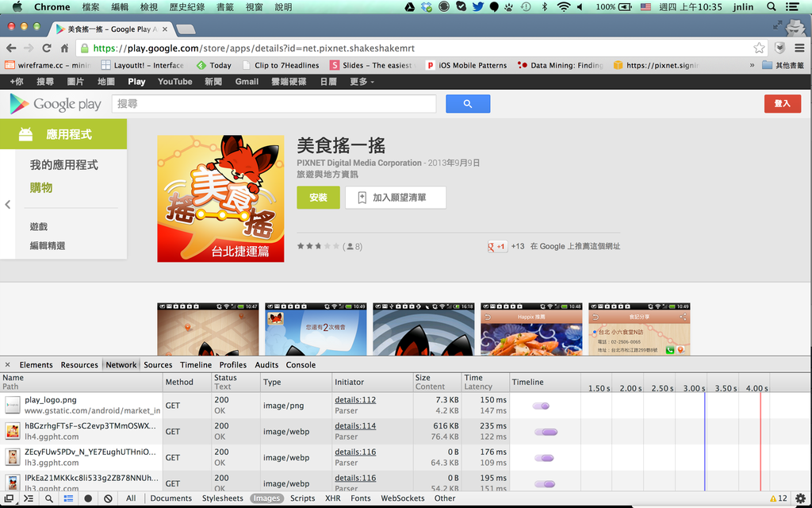The image size is (812, 508).
Task: Reload the current page
Action: [x=47, y=48]
